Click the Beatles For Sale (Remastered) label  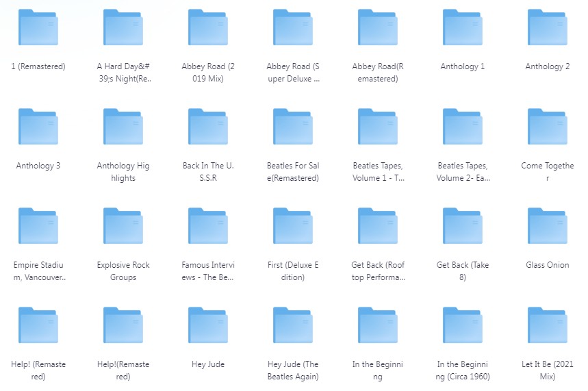pyautogui.click(x=293, y=172)
